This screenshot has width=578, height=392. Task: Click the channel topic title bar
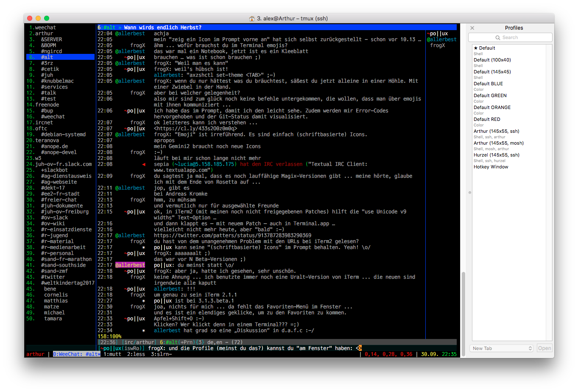(x=277, y=27)
